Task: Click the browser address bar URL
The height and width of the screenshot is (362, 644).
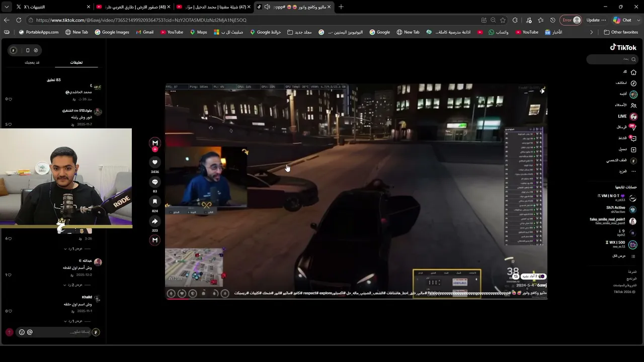Action: (141, 20)
